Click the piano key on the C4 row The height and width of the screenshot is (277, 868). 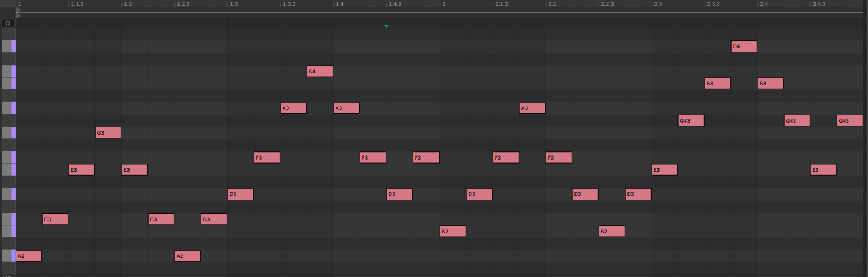[x=9, y=71]
